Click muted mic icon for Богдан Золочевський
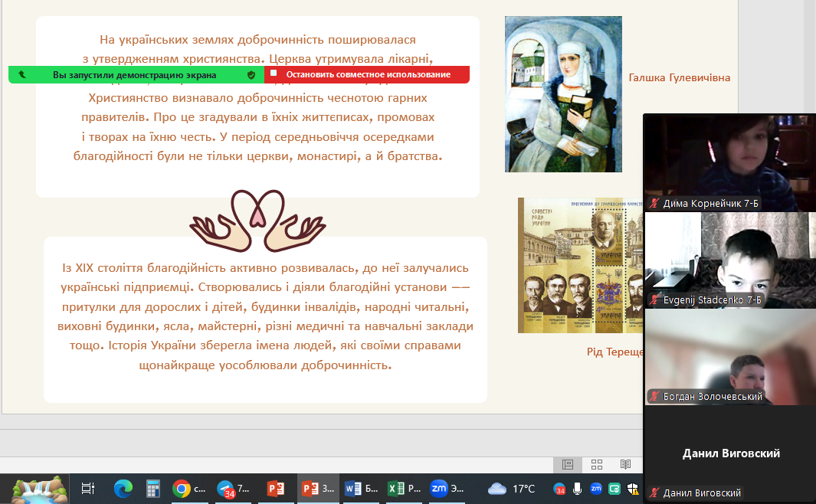This screenshot has width=816, height=504. pyautogui.click(x=654, y=396)
